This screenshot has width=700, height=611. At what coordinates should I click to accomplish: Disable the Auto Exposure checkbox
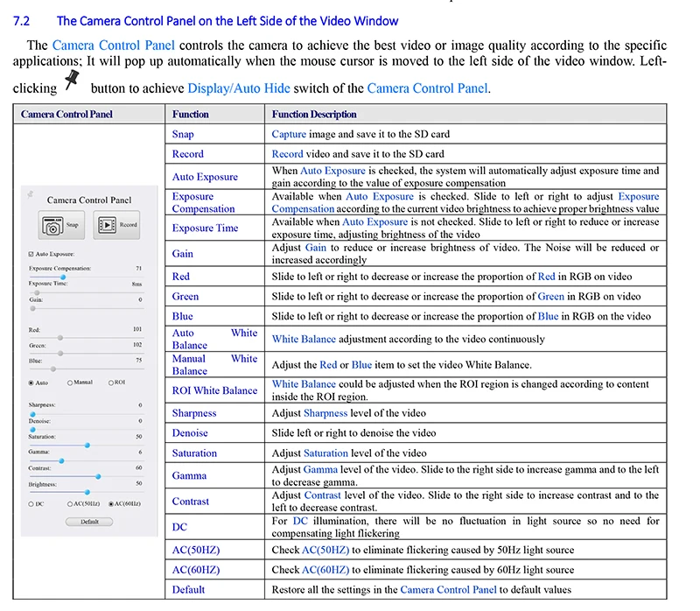click(31, 254)
